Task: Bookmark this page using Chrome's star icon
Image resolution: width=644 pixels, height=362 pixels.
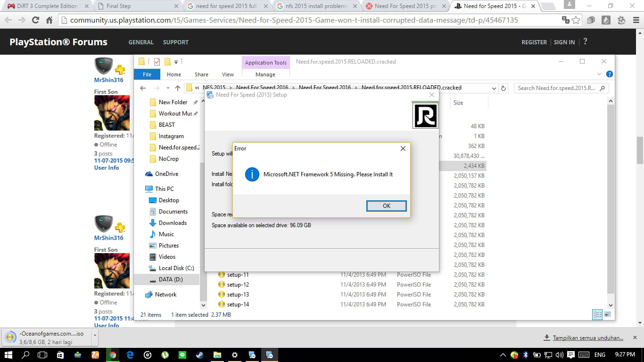Action: 576,20
